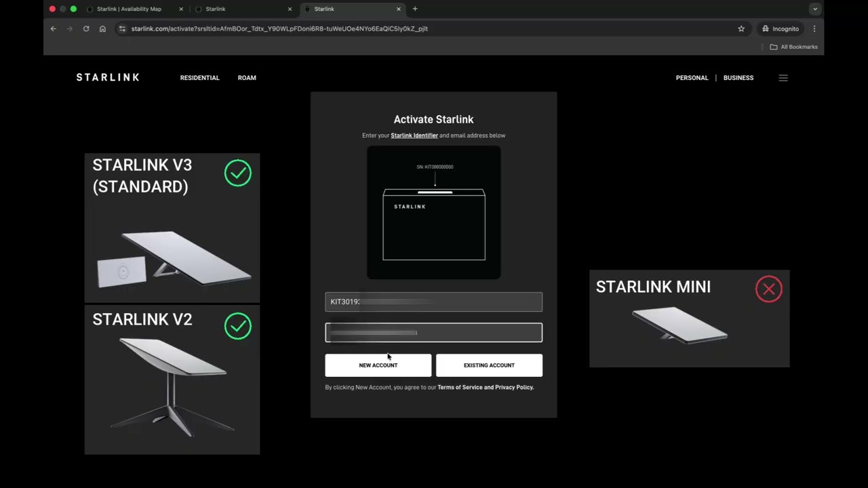The height and width of the screenshot is (488, 868).
Task: Click the Starlink Identifier input field
Action: [433, 302]
